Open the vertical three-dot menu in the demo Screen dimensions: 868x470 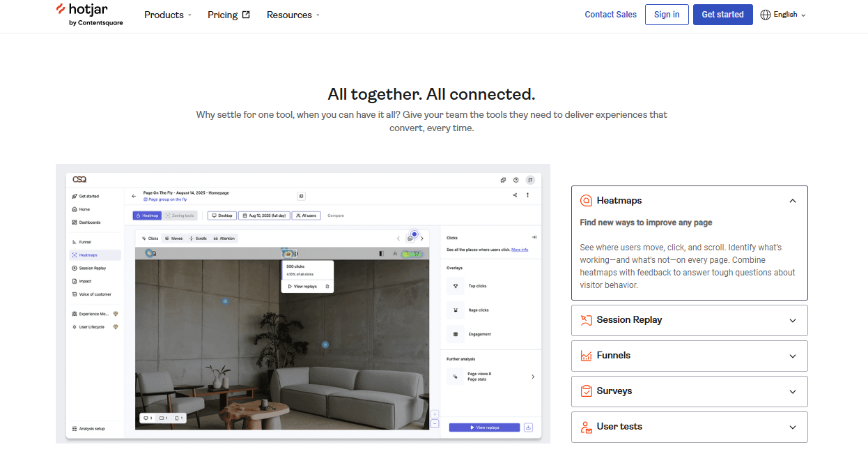[x=527, y=195]
